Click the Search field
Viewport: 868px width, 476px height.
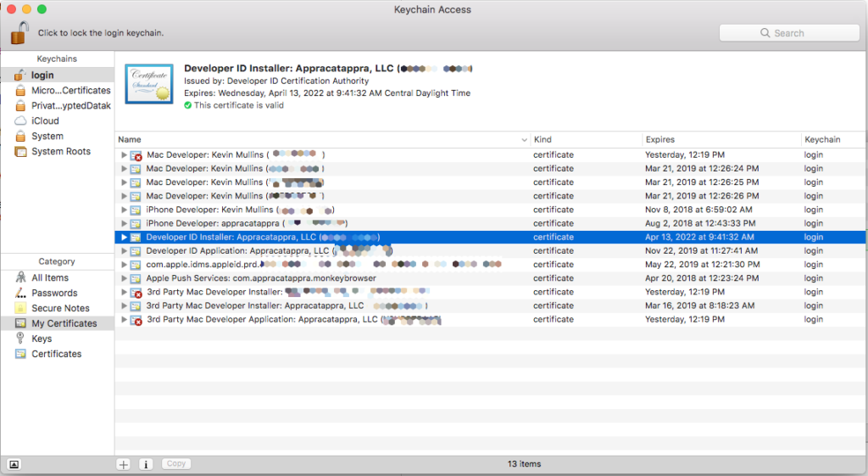[x=789, y=33]
